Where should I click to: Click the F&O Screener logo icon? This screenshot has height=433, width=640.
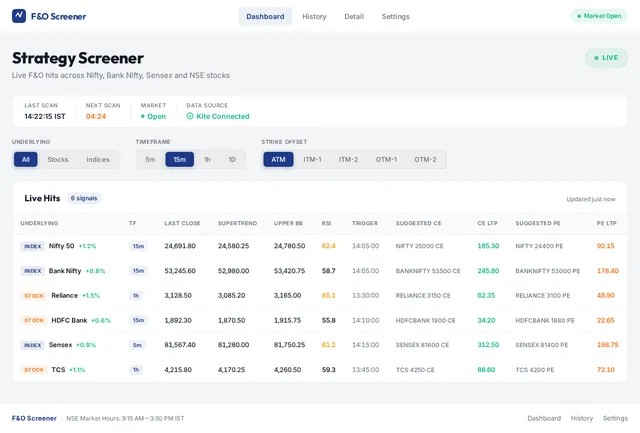(19, 16)
